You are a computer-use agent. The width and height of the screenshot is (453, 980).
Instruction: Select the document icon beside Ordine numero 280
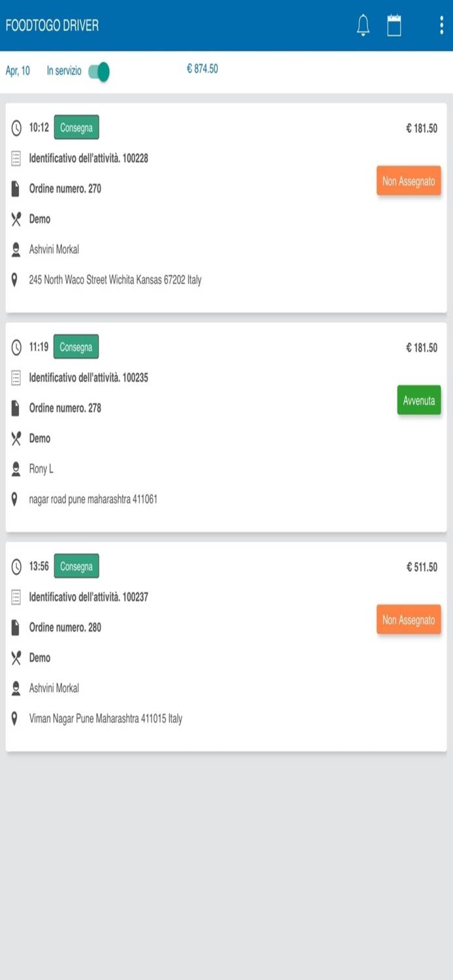(x=17, y=628)
